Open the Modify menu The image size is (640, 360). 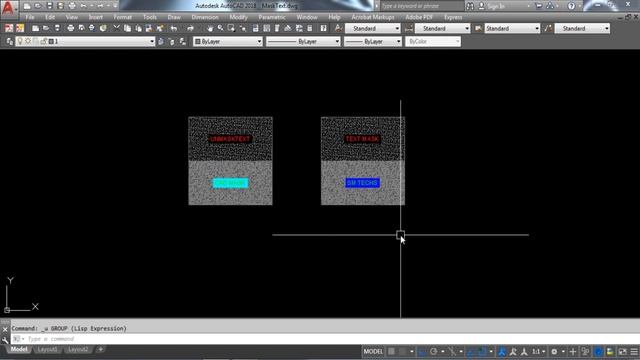click(238, 17)
